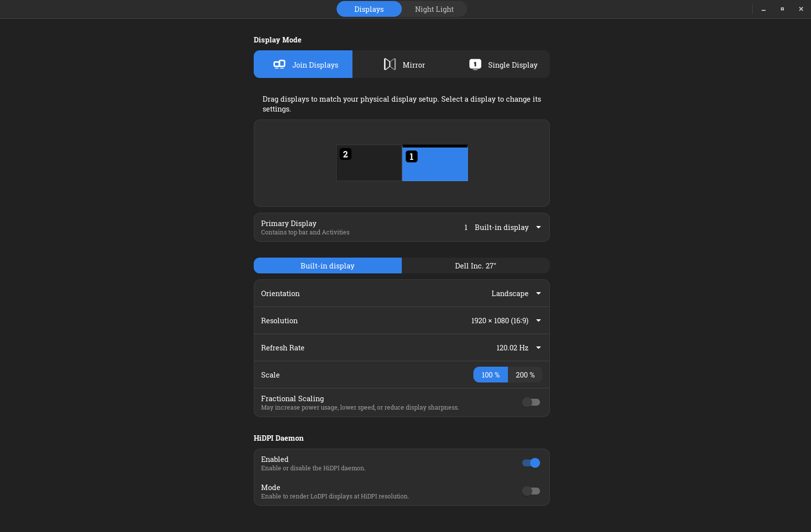
Task: Select the Join Displays mode icon
Action: tap(279, 64)
